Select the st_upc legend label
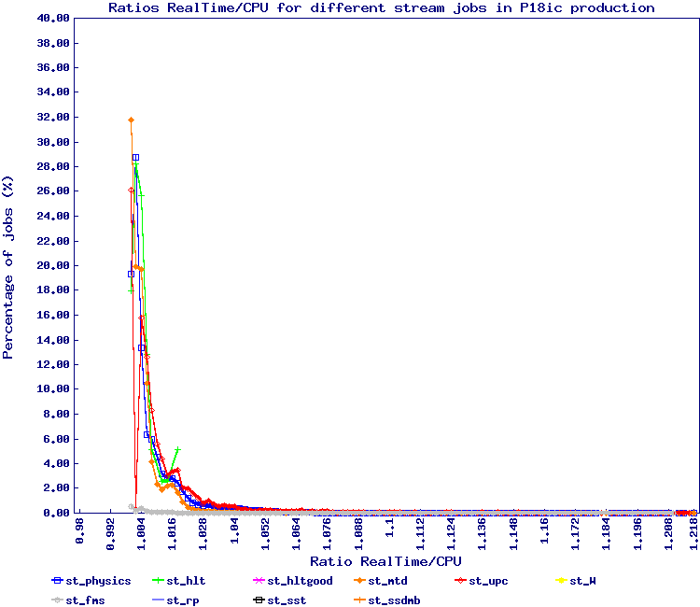This screenshot has height=607, width=700. [488, 581]
